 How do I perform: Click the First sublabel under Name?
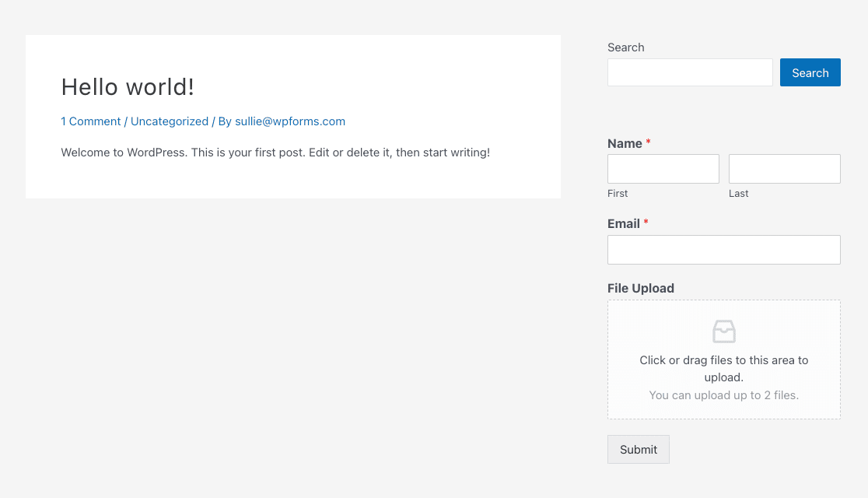(x=618, y=194)
